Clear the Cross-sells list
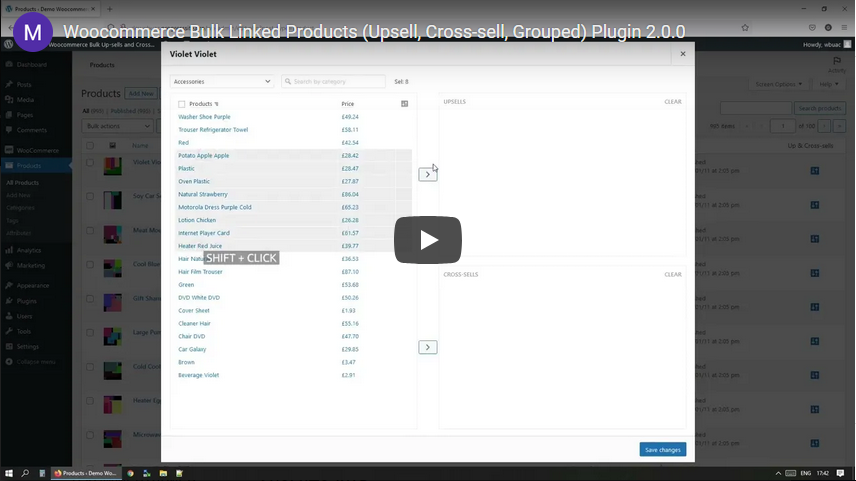 pyautogui.click(x=673, y=275)
